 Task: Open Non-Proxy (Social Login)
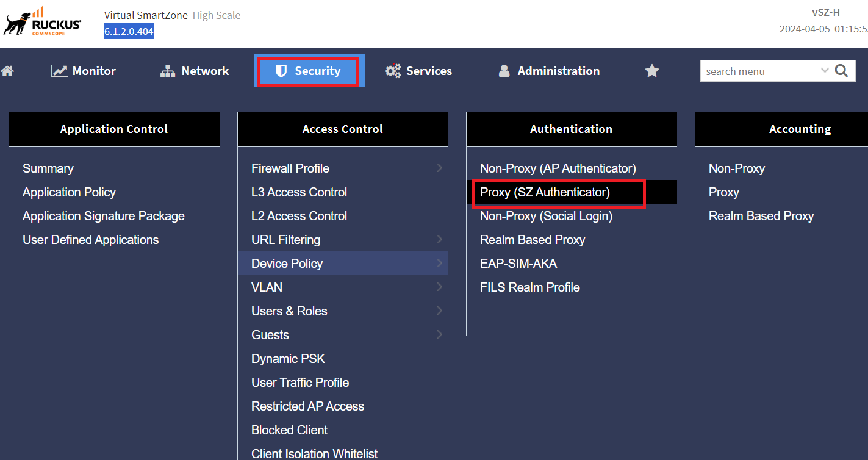(547, 216)
